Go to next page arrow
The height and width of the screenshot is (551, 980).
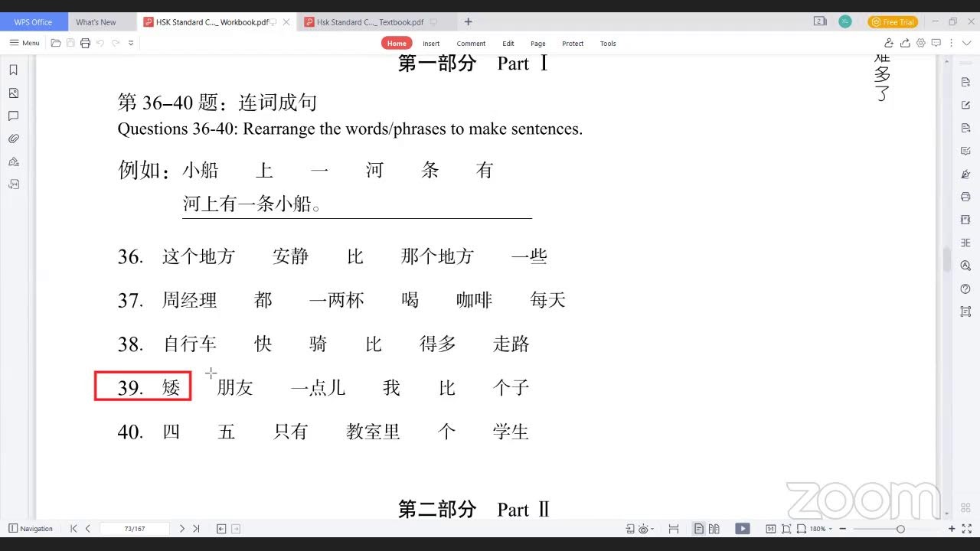coord(181,528)
